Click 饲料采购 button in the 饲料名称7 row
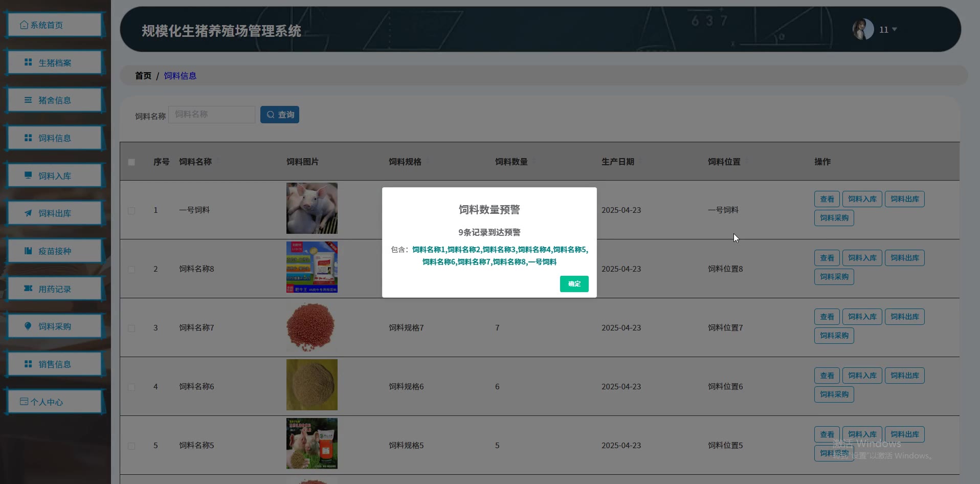Image resolution: width=980 pixels, height=484 pixels. click(834, 336)
